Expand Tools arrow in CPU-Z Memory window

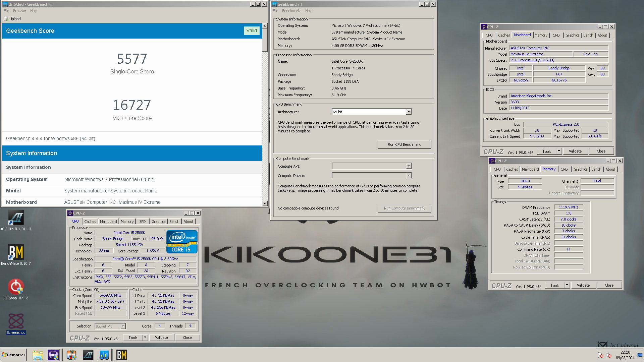coord(567,286)
